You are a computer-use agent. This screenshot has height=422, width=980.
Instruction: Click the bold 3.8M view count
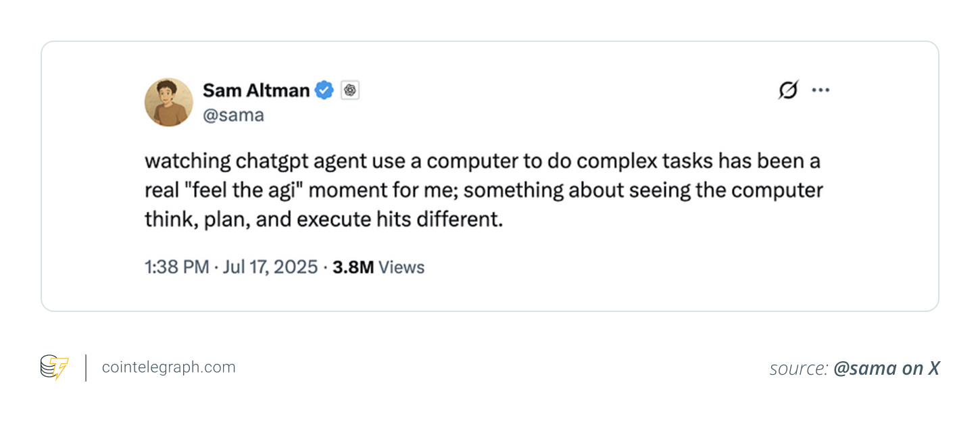(x=353, y=267)
